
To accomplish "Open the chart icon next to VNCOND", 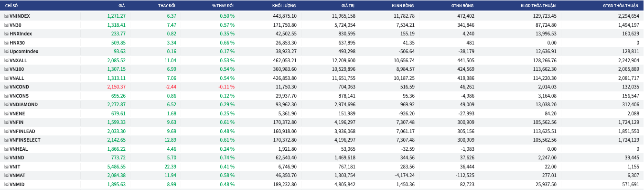I will [x=6, y=87].
